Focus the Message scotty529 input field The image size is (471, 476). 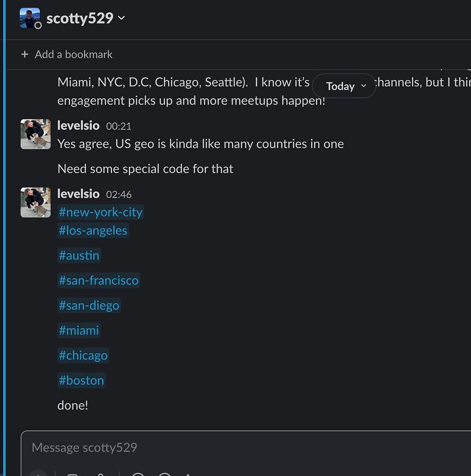coord(246,447)
